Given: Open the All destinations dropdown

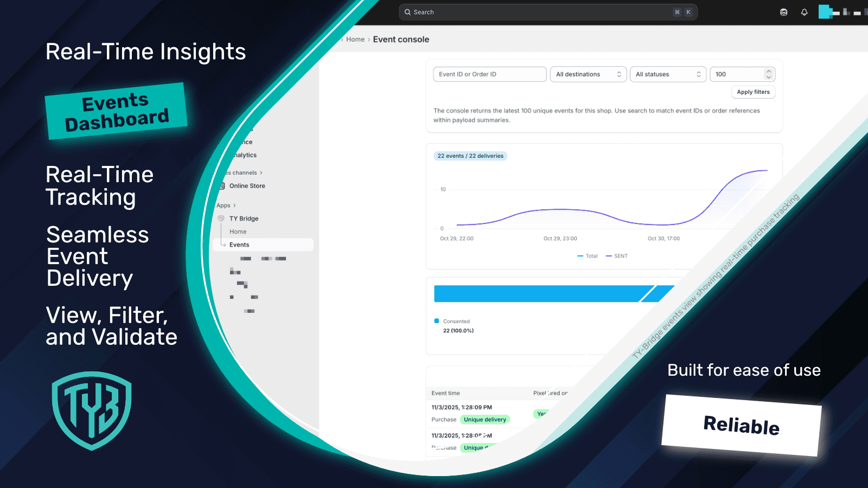Looking at the screenshot, I should tap(588, 74).
